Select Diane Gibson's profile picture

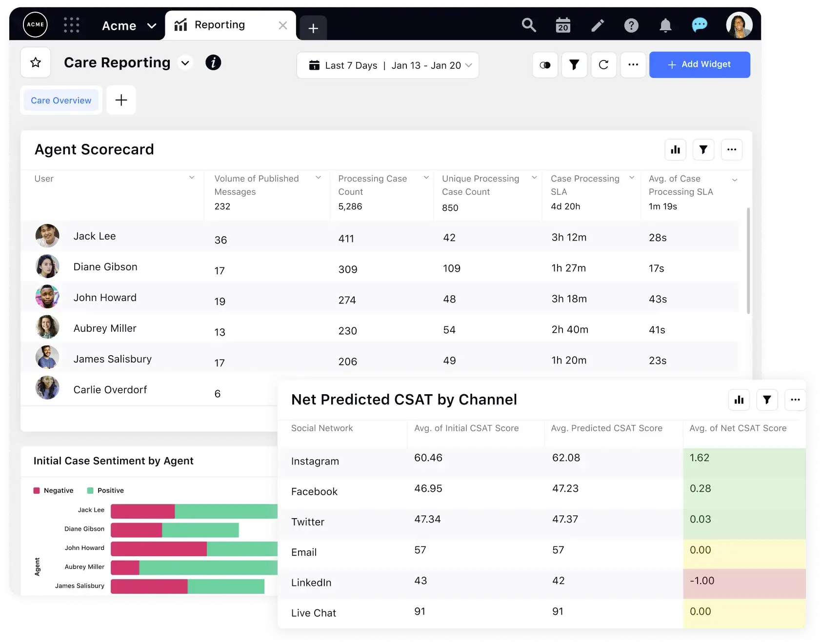(x=47, y=266)
